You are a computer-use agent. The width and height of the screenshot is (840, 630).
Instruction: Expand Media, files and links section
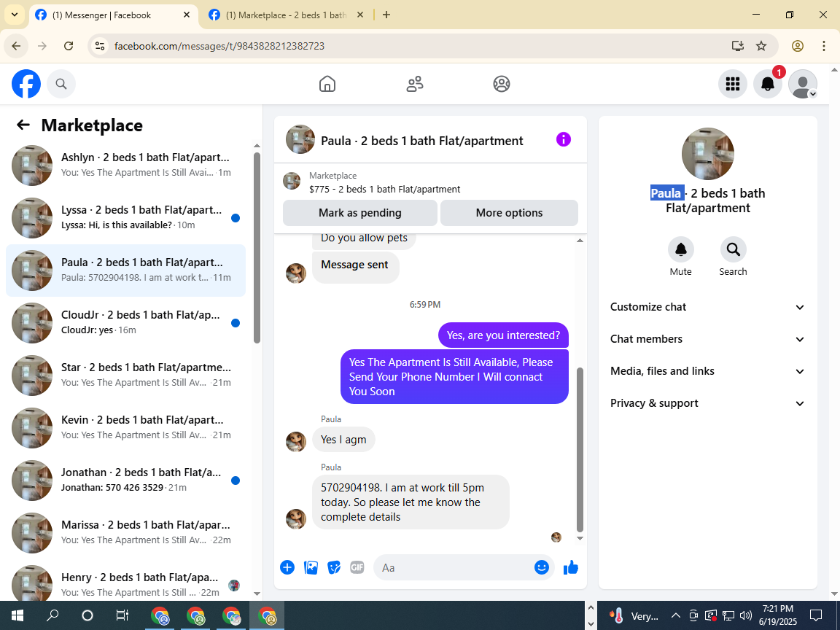(708, 371)
